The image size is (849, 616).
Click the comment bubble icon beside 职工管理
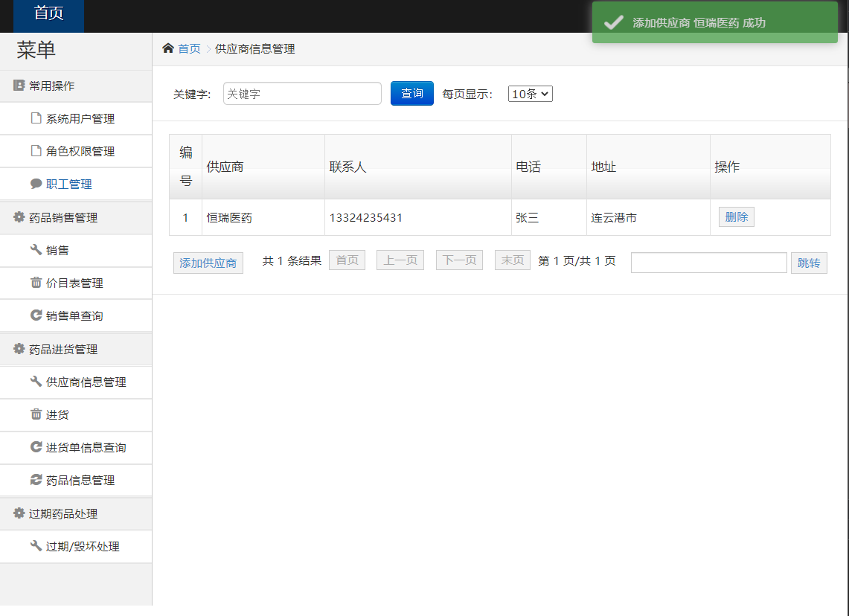[x=36, y=184]
